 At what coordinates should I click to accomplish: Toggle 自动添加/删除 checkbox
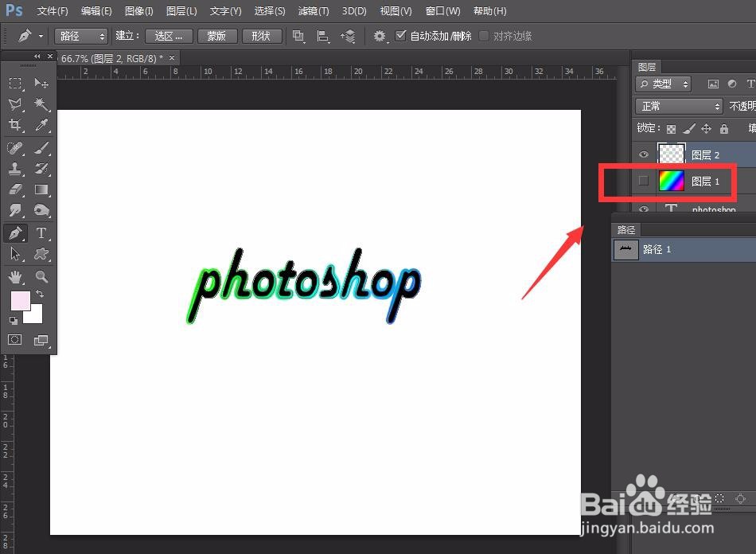point(400,36)
